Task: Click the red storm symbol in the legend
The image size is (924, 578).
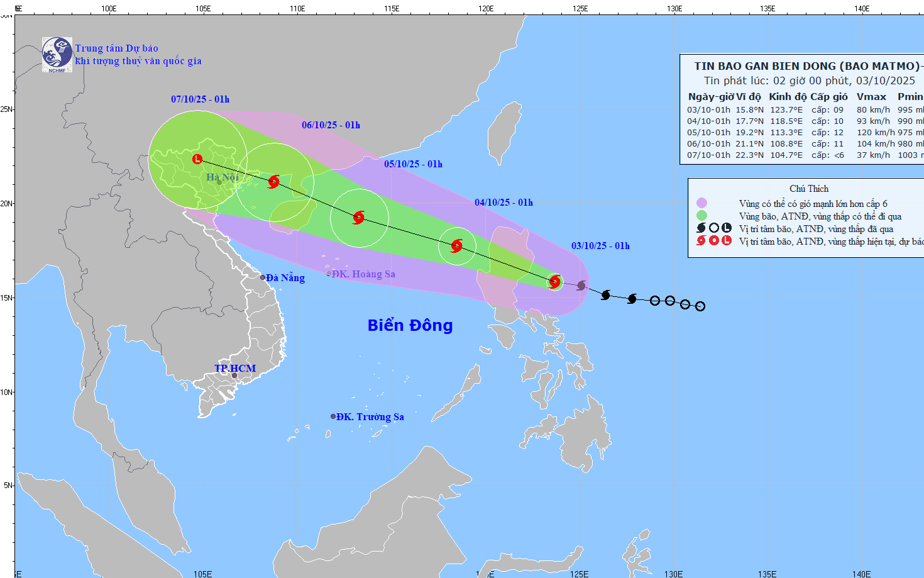Action: (701, 240)
